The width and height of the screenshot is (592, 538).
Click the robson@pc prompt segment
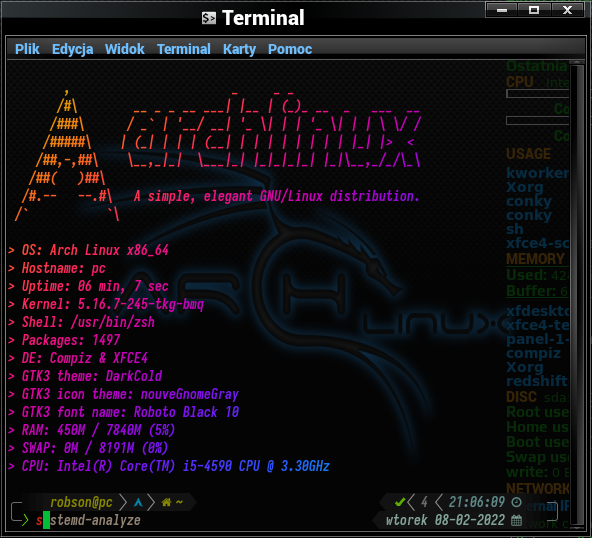(x=81, y=502)
